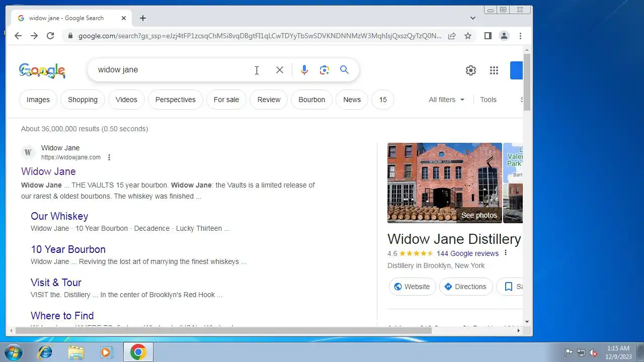Open the map thumbnail beside the photo
This screenshot has height=362, width=644.
pos(513,162)
